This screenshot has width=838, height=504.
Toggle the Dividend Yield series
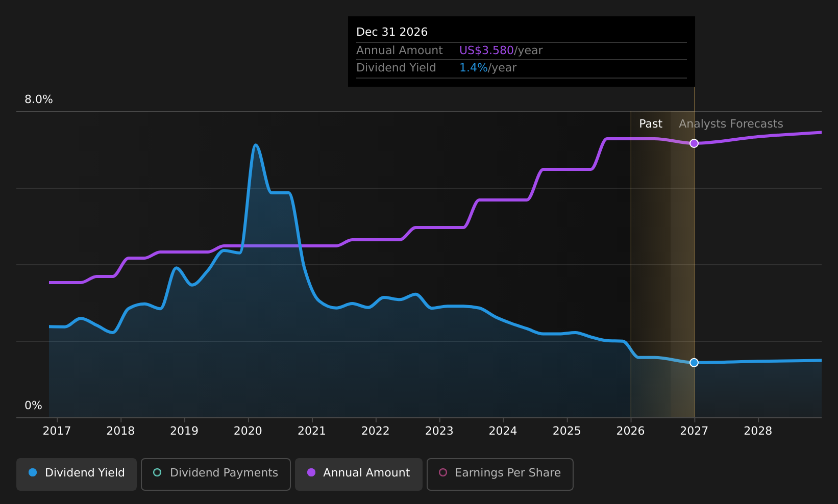[x=77, y=474]
